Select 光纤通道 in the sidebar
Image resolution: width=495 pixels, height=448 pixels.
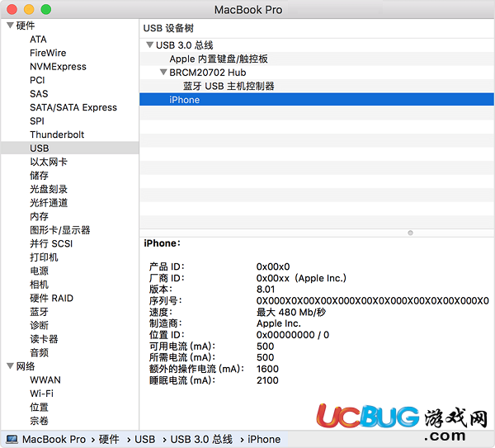49,202
